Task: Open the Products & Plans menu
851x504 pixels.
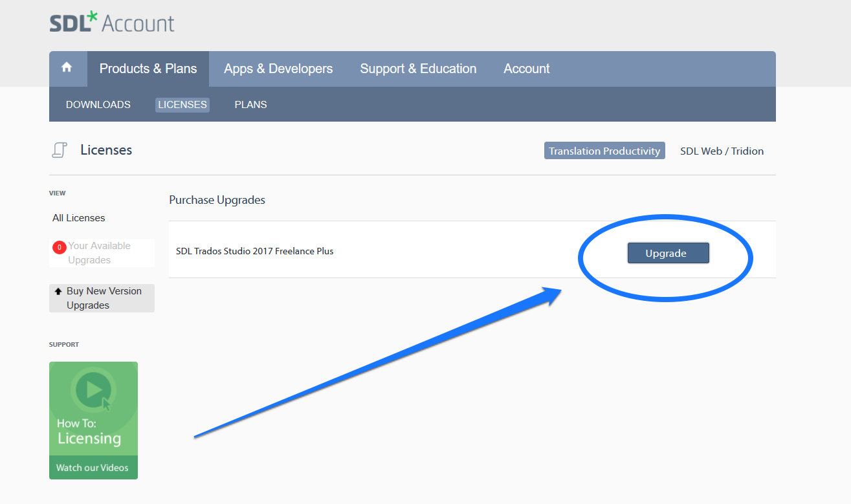Action: pyautogui.click(x=148, y=69)
